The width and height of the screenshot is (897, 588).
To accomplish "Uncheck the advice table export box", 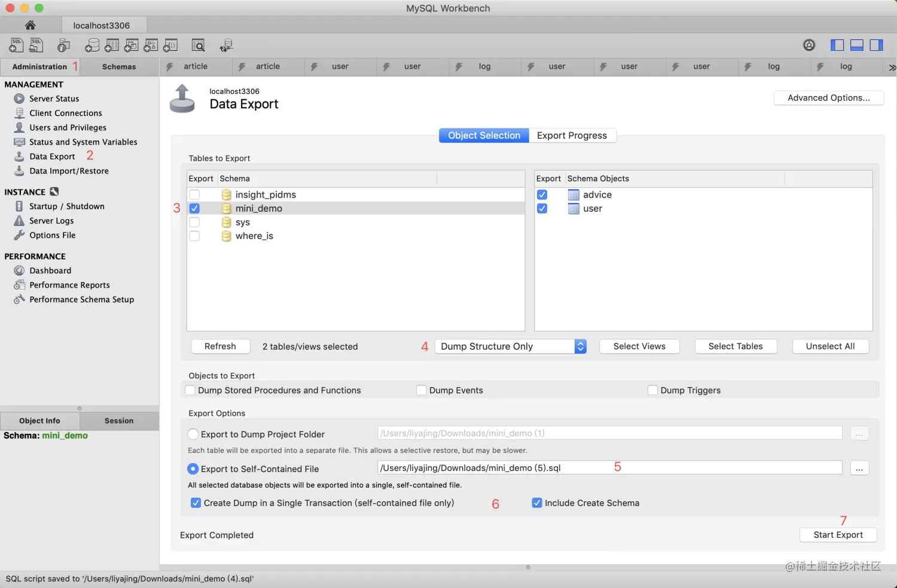I will click(542, 195).
